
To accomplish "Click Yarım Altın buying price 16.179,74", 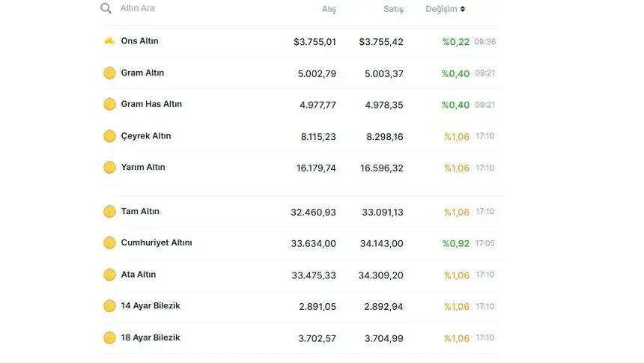I will [x=316, y=168].
